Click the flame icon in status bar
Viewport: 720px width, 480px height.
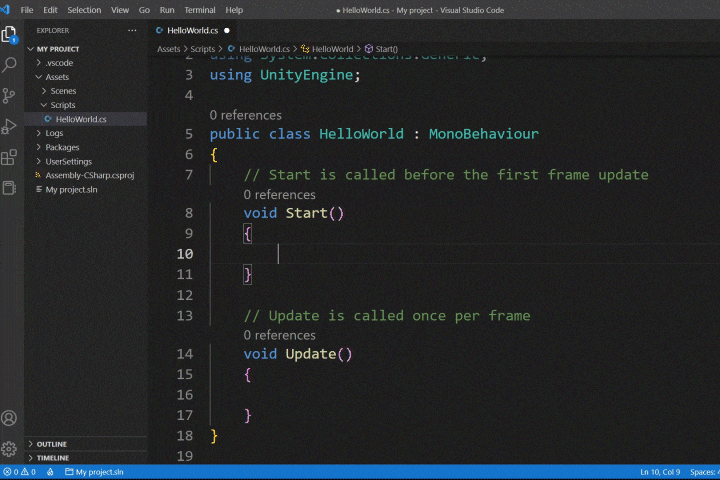(x=50, y=472)
